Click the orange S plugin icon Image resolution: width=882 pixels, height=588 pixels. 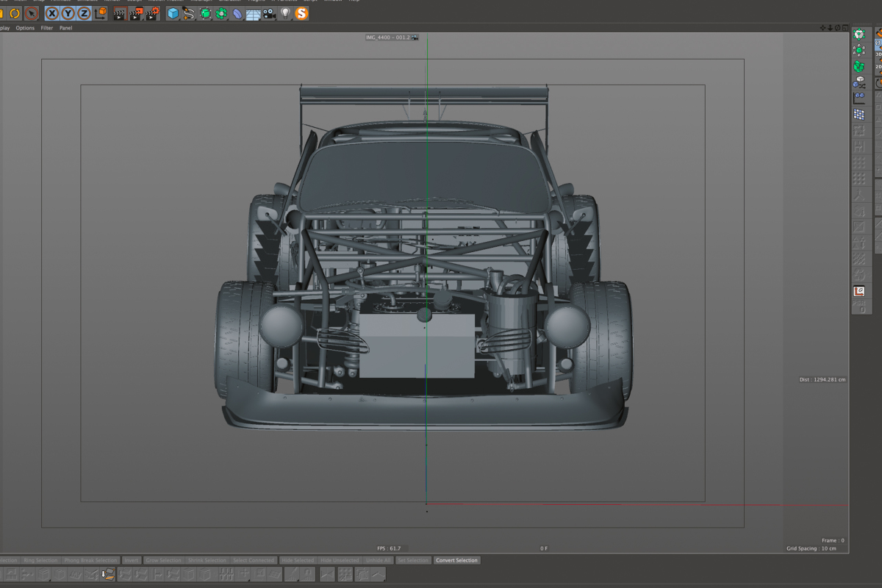point(301,13)
